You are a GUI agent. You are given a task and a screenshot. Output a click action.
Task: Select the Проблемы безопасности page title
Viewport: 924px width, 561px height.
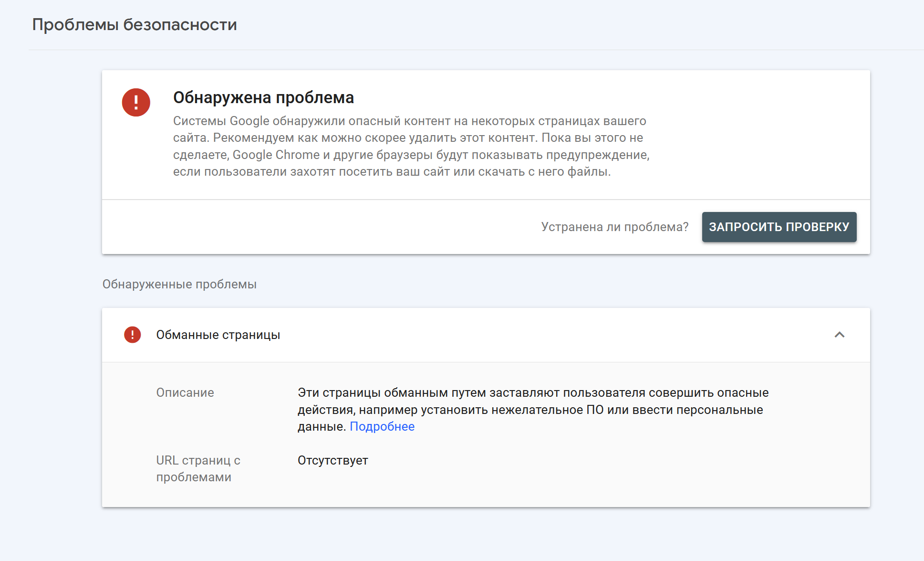(x=135, y=24)
